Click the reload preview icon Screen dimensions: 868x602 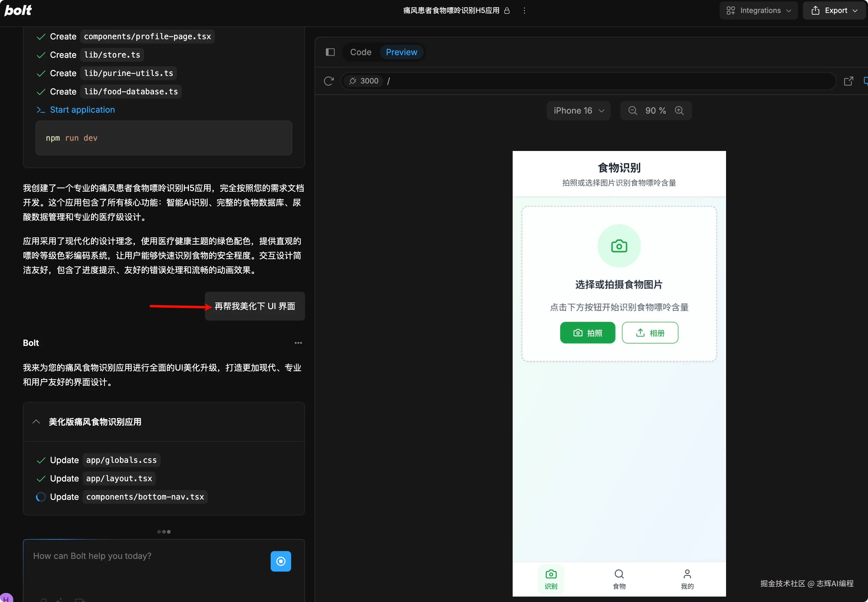(329, 81)
